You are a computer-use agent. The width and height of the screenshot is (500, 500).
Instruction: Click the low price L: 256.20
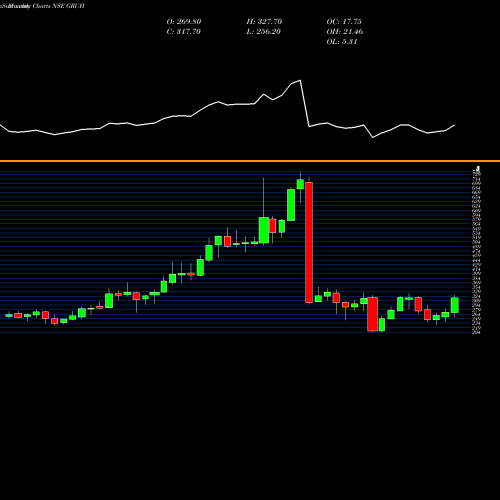pyautogui.click(x=264, y=32)
